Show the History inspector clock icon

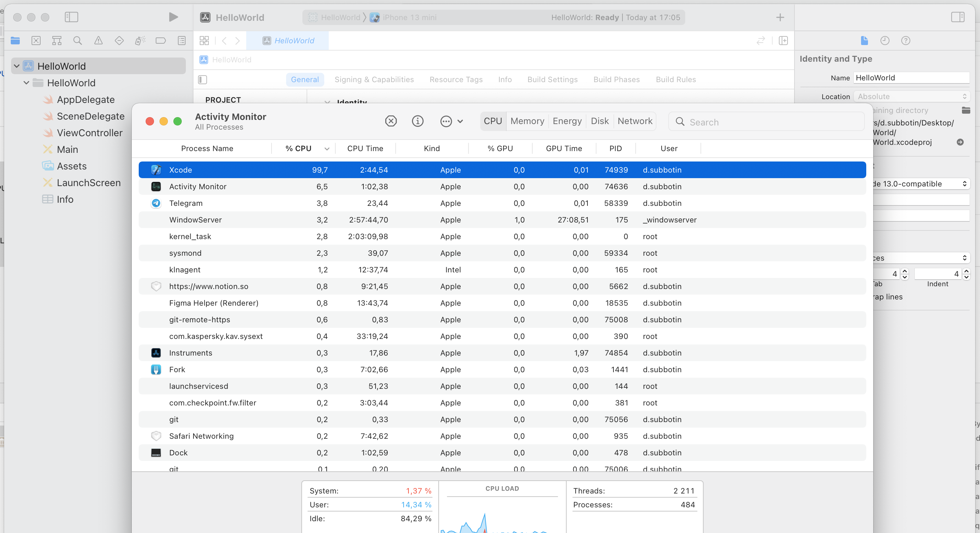885,40
